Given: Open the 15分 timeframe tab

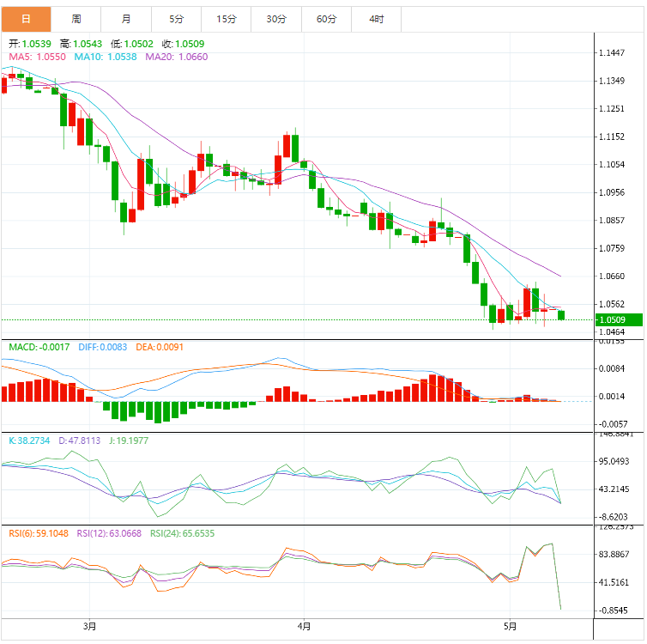Looking at the screenshot, I should pyautogui.click(x=227, y=19).
